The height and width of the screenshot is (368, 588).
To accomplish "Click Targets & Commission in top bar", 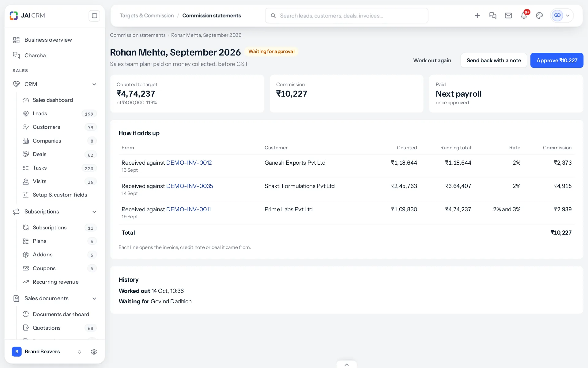I will pos(147,16).
